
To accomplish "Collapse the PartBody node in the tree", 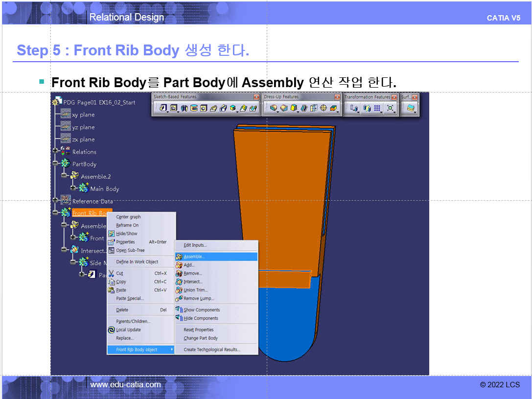I will [x=55, y=164].
